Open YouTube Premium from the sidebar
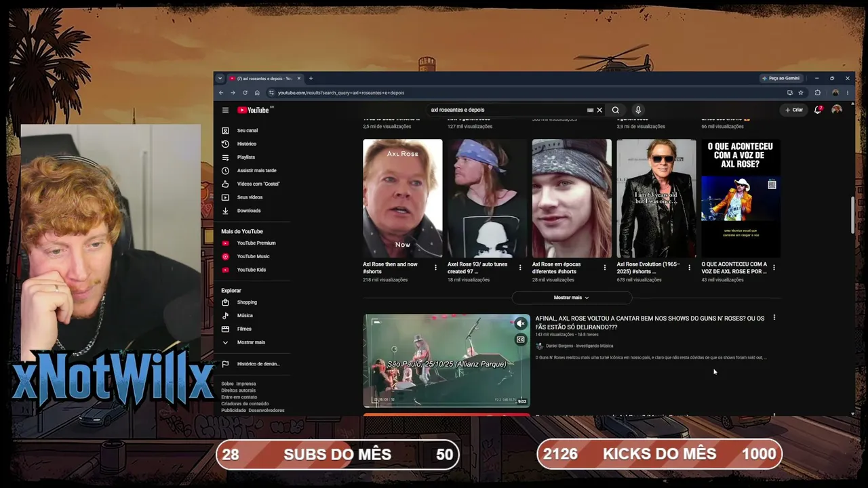 click(256, 243)
